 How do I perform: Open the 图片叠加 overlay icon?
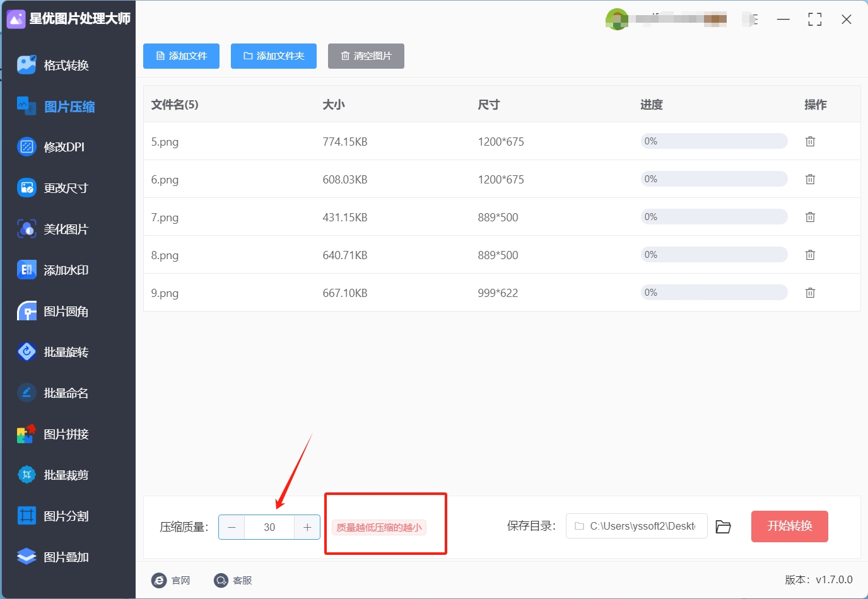(26, 557)
